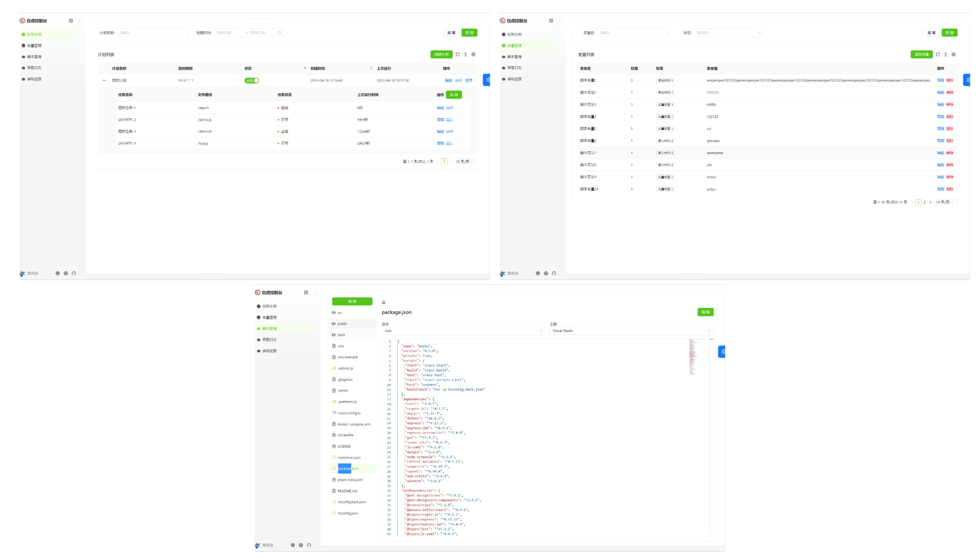Open column settings gear in 变量列表 toolbar
Viewport: 980px width, 559px height.
click(954, 55)
